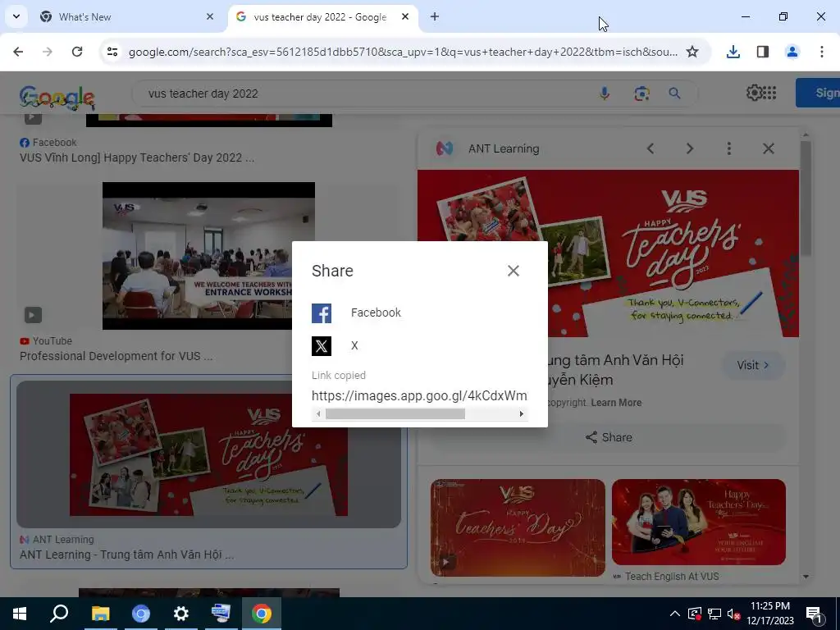This screenshot has height=630, width=840.
Task: Click the magnifier search button
Action: tap(674, 94)
